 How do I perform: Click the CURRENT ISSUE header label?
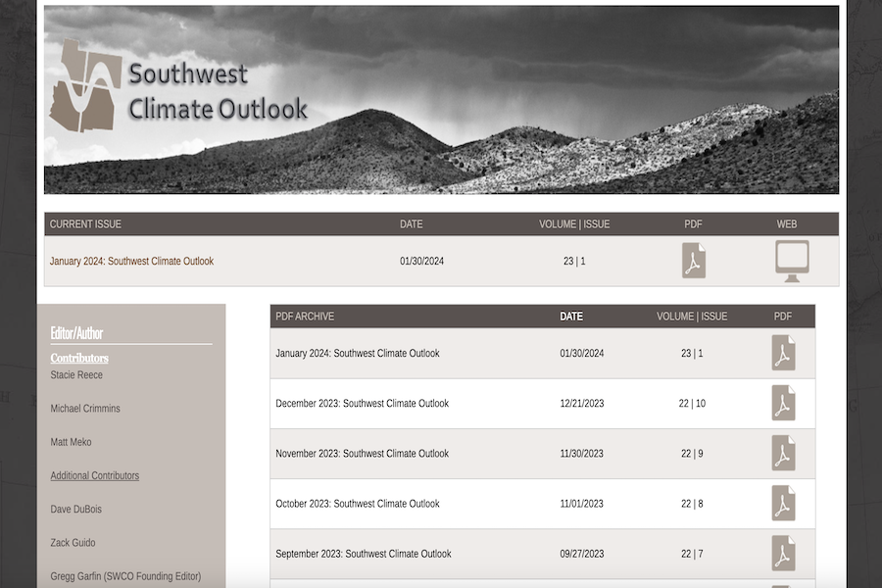tap(85, 224)
